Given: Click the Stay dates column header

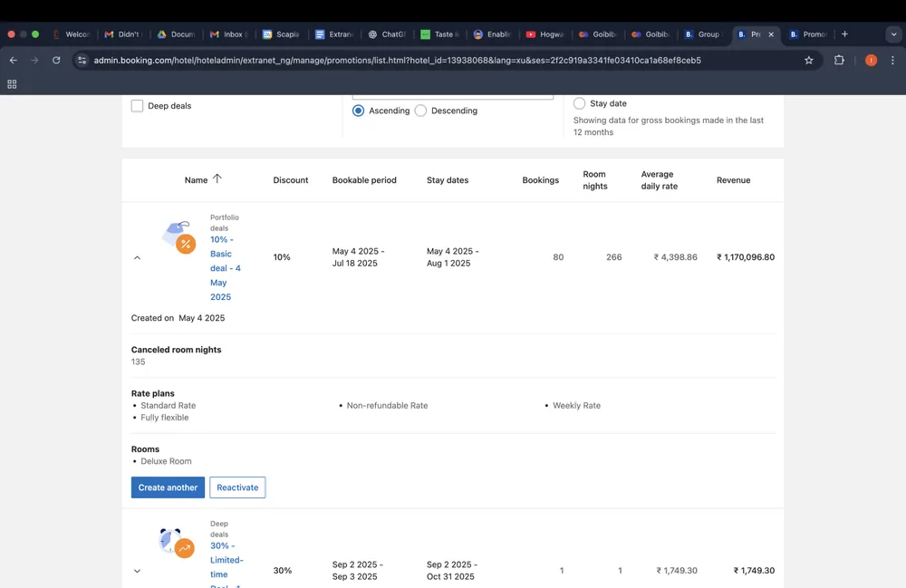Looking at the screenshot, I should [x=448, y=180].
